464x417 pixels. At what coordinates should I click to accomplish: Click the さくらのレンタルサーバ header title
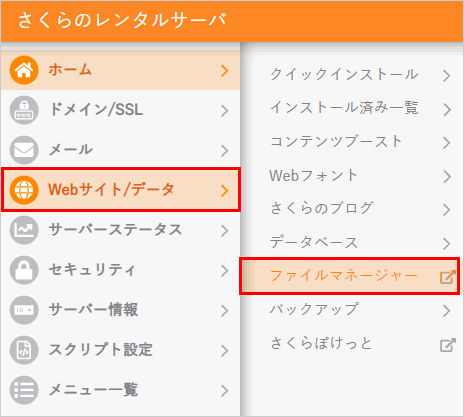coord(122,20)
